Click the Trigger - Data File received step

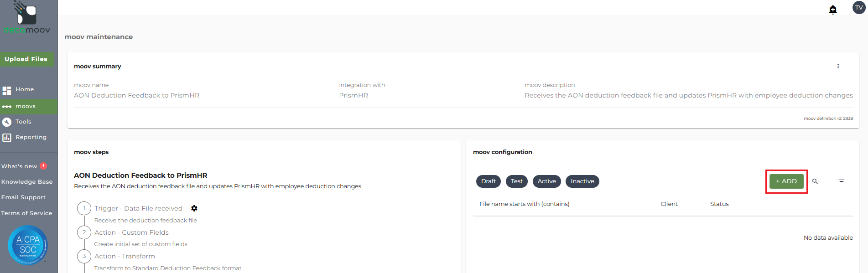click(138, 208)
